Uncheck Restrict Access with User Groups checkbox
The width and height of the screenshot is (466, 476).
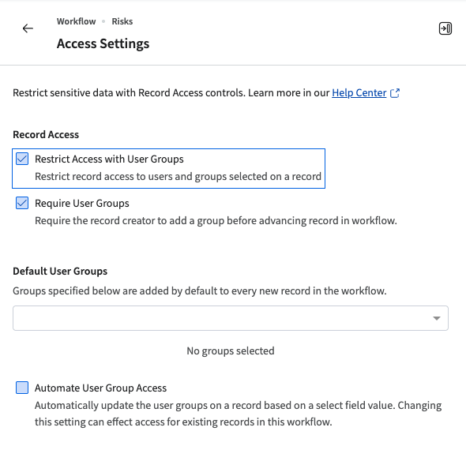(22, 159)
